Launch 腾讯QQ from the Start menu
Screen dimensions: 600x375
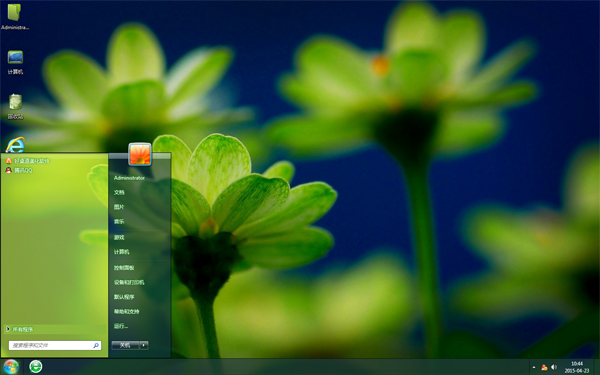(x=19, y=170)
